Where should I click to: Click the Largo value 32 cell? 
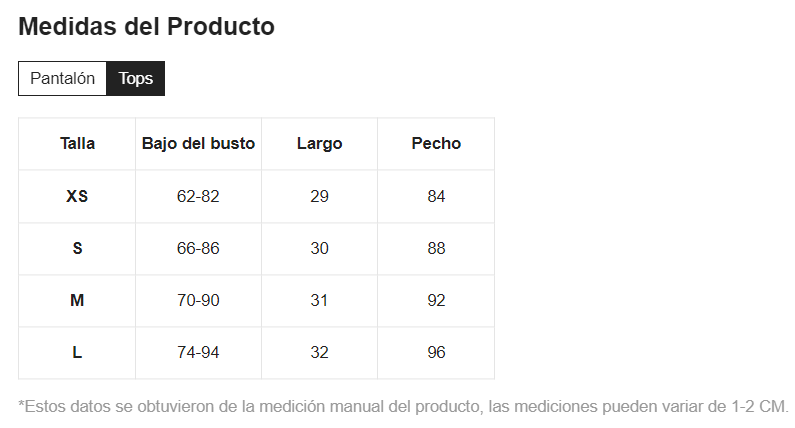click(x=319, y=352)
